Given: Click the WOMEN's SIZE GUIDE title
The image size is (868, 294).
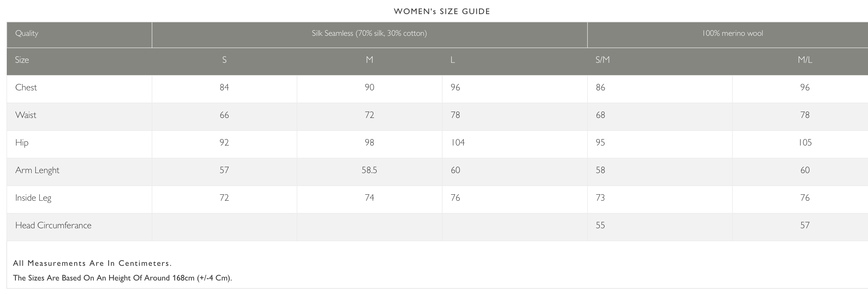Looking at the screenshot, I should pos(442,11).
